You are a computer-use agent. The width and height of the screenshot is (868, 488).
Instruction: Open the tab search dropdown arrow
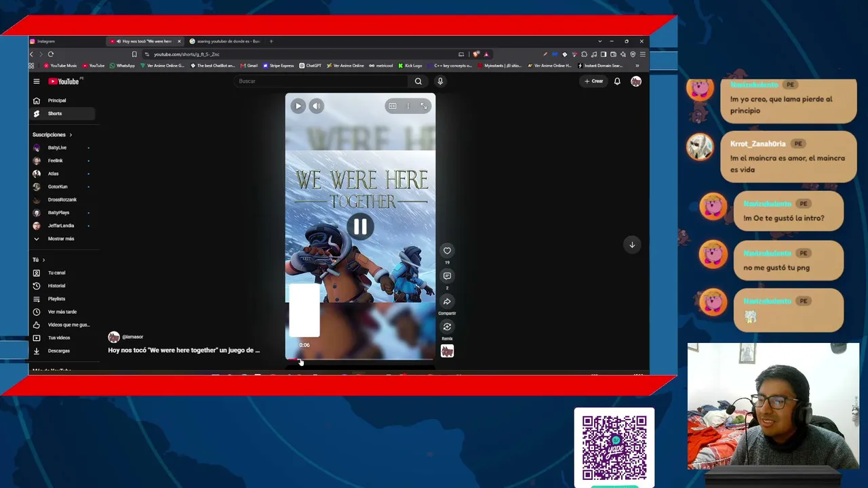599,41
